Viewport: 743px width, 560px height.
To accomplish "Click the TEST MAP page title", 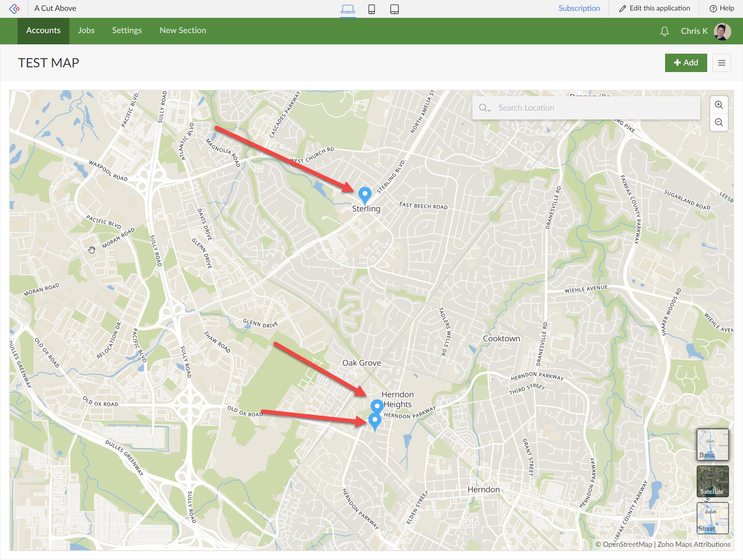I will coord(49,63).
